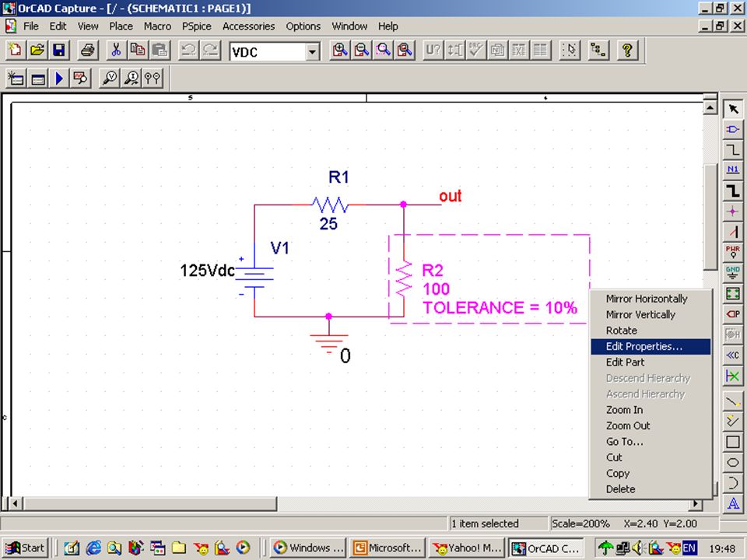Select the Place Wire tool
The image size is (747, 560).
733,150
